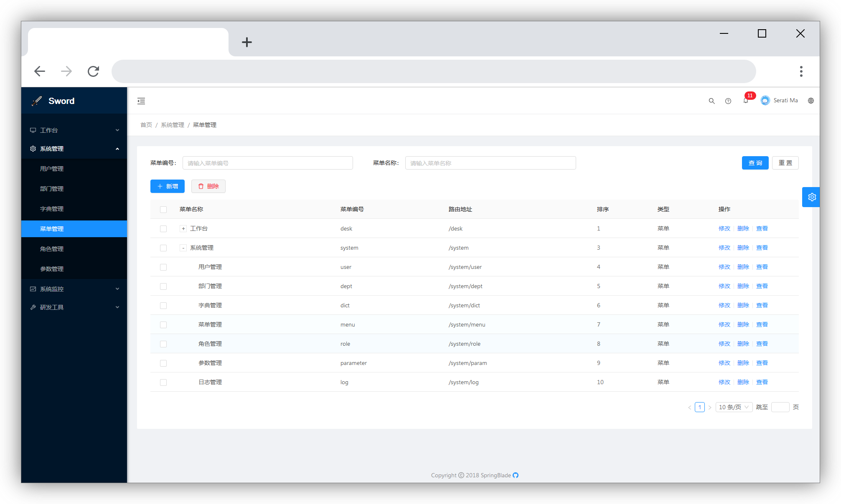Open the notifications bell icon
The height and width of the screenshot is (504, 841).
coord(746,101)
